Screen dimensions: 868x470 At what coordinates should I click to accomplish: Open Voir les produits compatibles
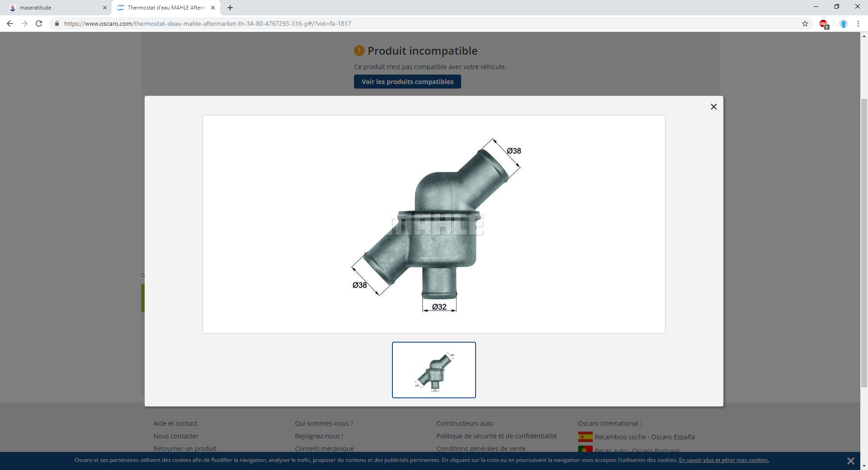point(407,82)
